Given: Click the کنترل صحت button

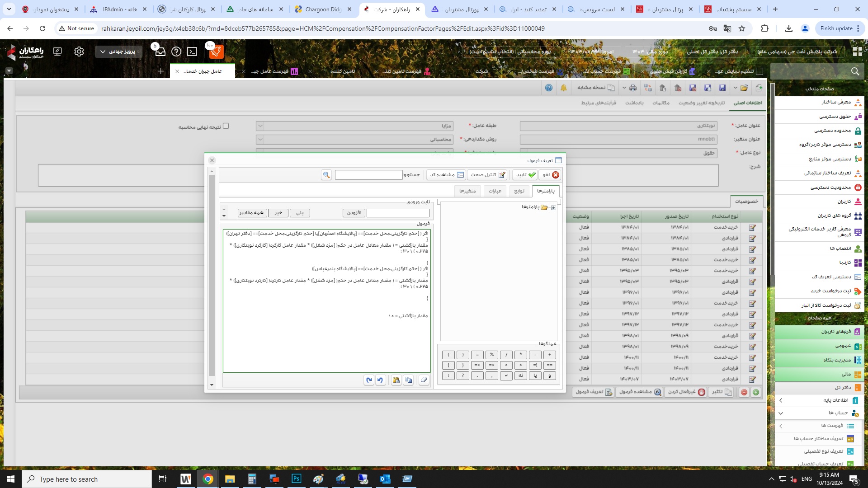Looking at the screenshot, I should (487, 175).
